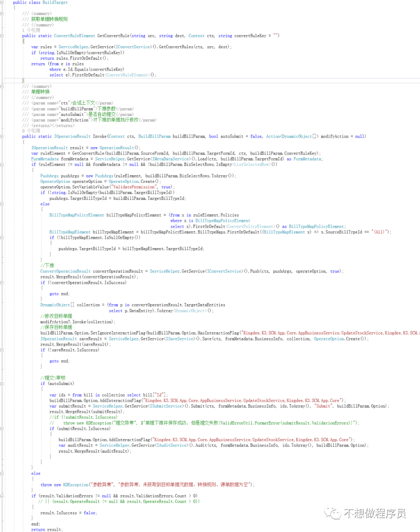Click ConvertOperationResult type on the Push line
Image resolution: width=420 pixels, height=532 pixels.
click(65, 271)
